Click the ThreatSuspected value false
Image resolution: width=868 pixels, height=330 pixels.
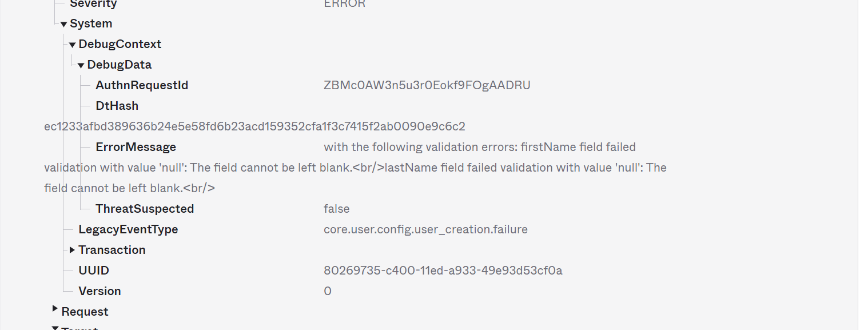[336, 209]
